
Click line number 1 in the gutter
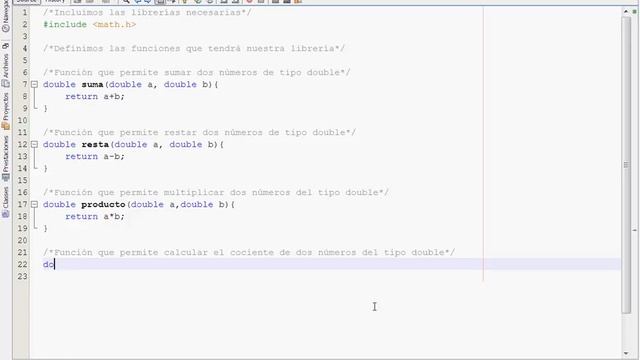coord(25,13)
